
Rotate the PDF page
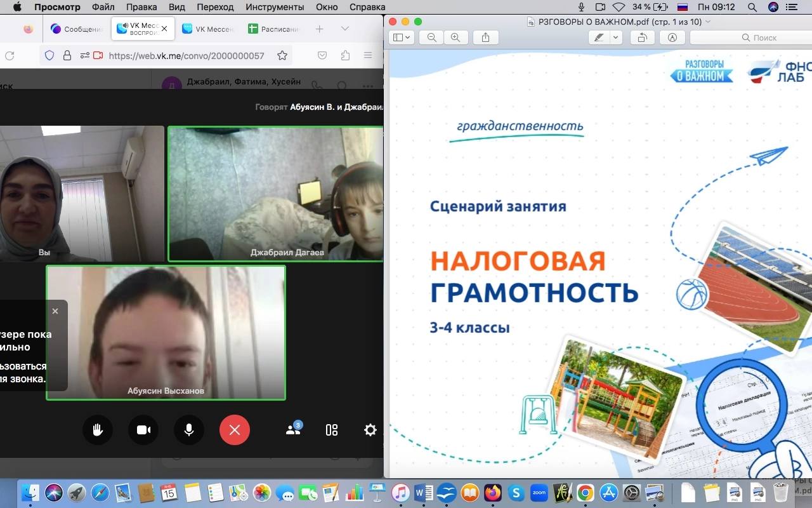tap(642, 37)
